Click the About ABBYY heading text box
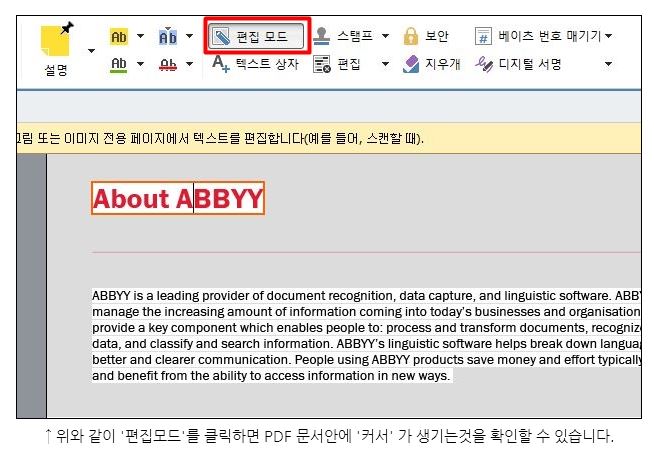The image size is (654, 464). point(178,199)
